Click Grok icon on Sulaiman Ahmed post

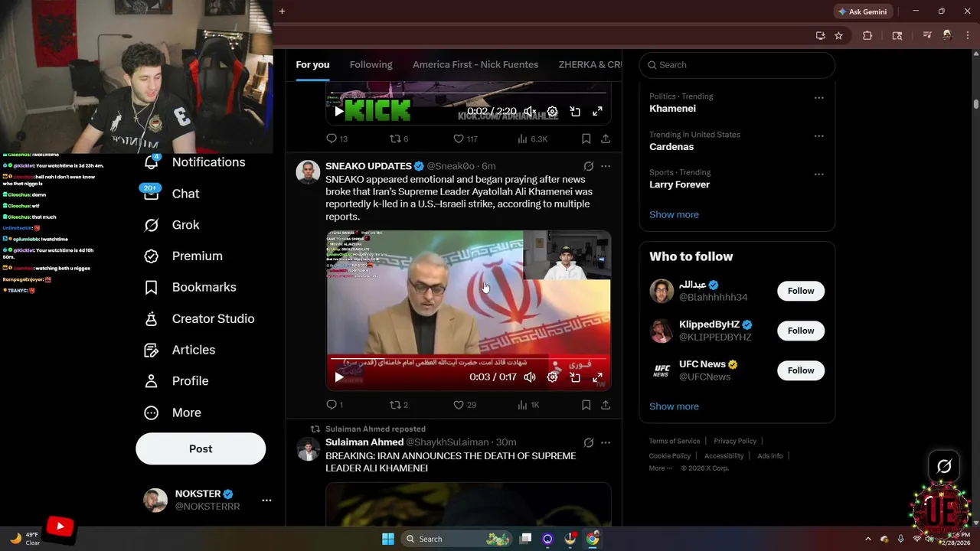click(x=588, y=442)
